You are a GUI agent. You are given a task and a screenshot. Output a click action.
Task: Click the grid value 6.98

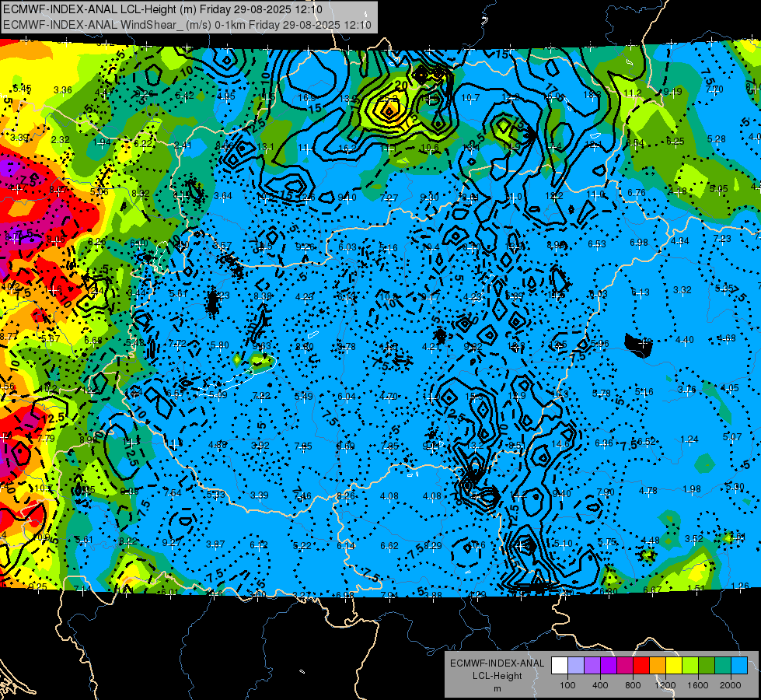[x=639, y=243]
